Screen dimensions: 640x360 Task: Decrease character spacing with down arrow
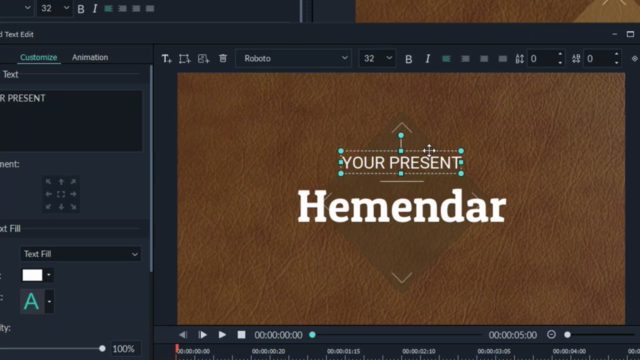[x=616, y=62]
